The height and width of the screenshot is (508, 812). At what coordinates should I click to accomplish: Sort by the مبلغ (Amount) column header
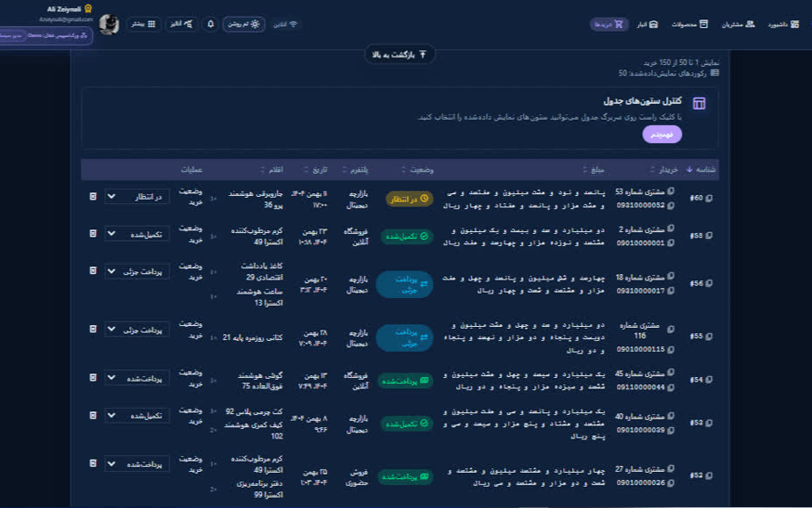(x=593, y=170)
